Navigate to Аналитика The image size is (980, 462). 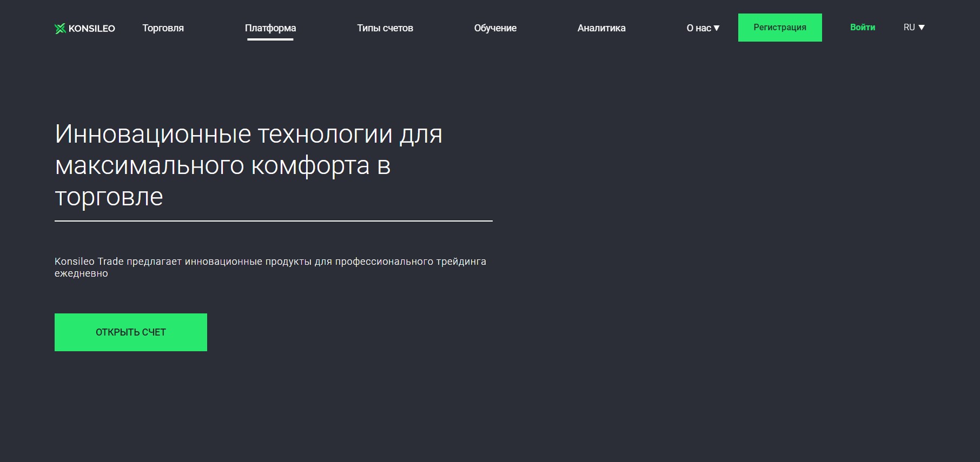601,28
